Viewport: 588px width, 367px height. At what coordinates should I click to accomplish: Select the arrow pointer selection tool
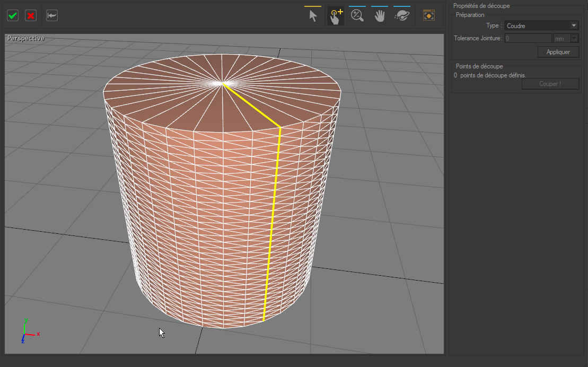(313, 16)
